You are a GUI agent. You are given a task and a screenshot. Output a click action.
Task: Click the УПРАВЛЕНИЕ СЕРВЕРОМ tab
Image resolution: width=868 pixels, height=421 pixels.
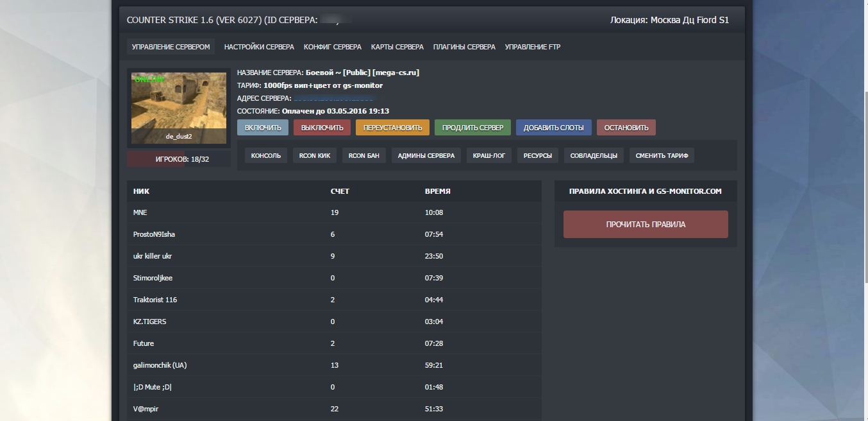[171, 47]
